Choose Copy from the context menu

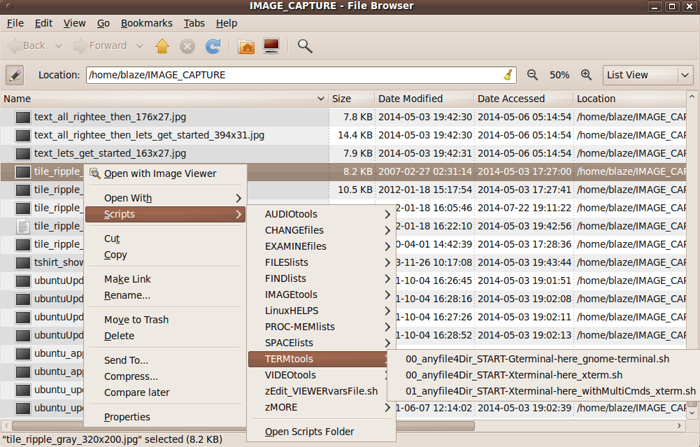click(x=165, y=255)
